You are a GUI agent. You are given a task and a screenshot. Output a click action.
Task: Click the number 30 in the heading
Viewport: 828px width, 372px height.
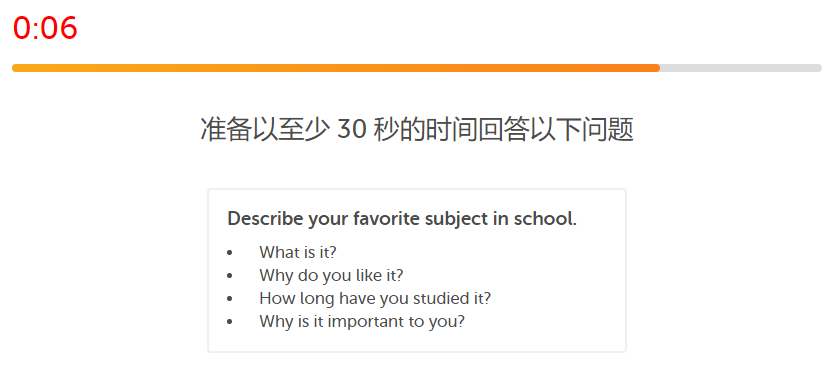352,130
